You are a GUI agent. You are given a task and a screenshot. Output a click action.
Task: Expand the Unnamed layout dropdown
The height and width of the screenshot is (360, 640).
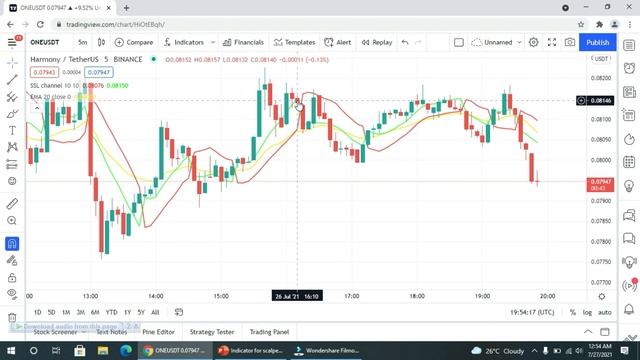[519, 42]
